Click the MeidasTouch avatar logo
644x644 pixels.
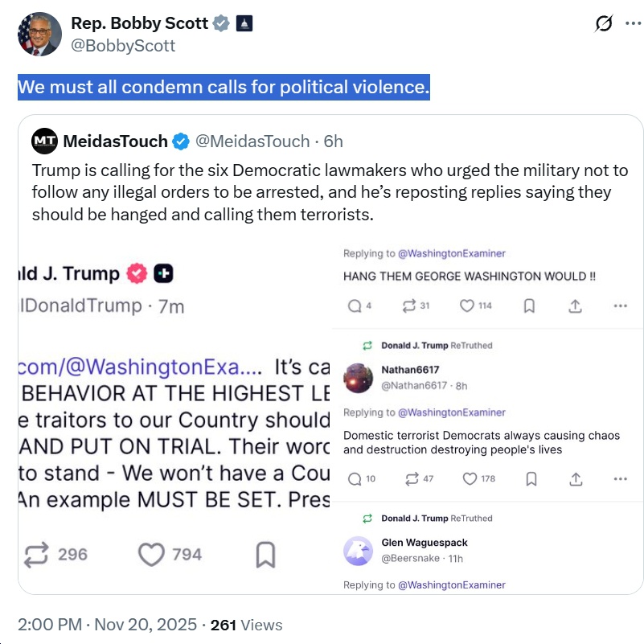(44, 142)
